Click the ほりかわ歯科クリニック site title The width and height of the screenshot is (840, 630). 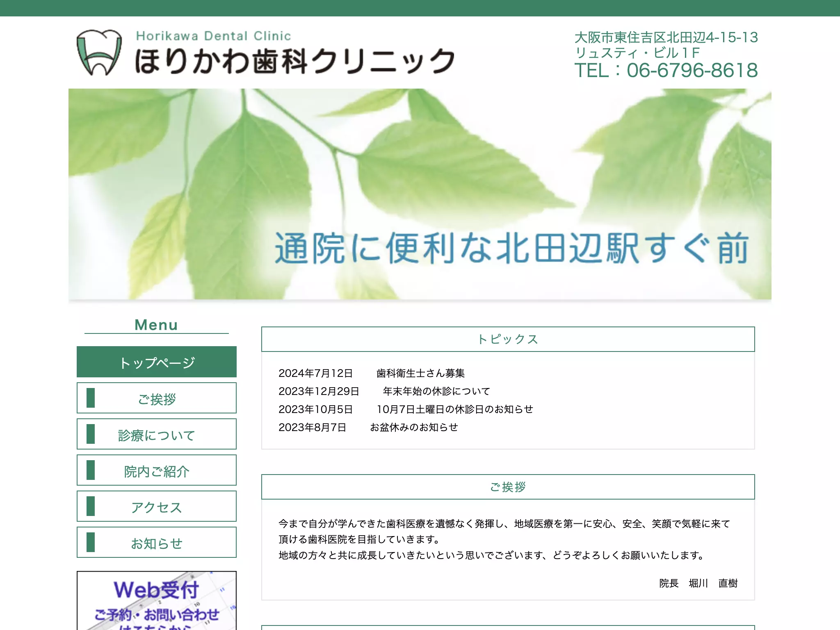pos(295,61)
